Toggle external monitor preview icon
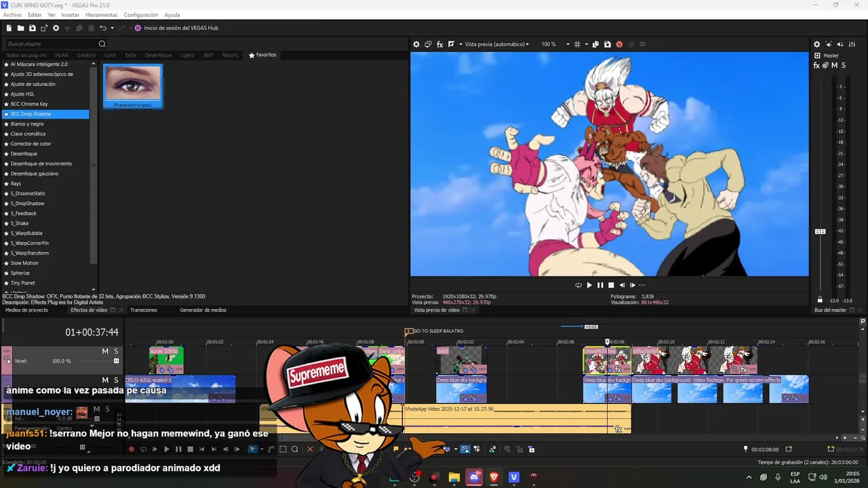The width and height of the screenshot is (868, 488). (x=428, y=44)
